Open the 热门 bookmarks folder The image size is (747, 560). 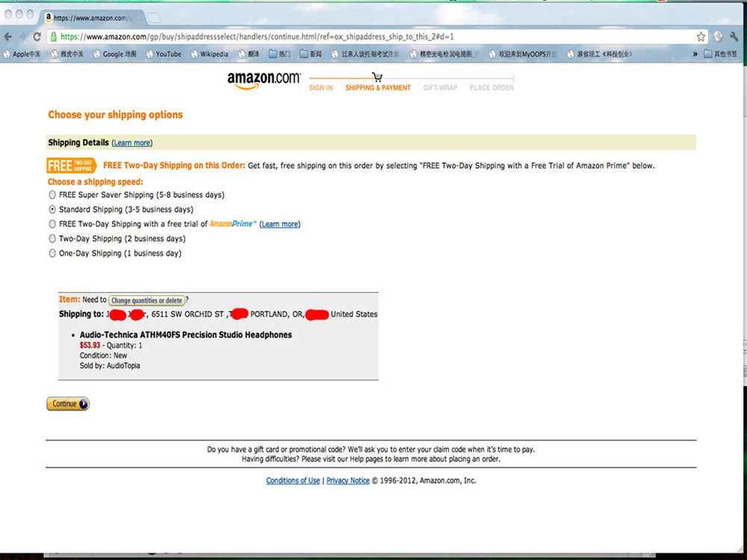279,55
